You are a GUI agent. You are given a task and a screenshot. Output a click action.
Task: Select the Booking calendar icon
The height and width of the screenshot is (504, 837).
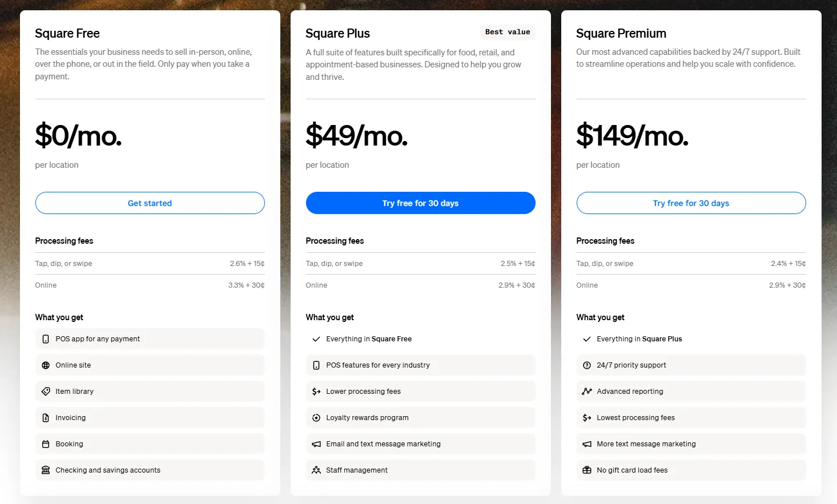click(x=46, y=443)
